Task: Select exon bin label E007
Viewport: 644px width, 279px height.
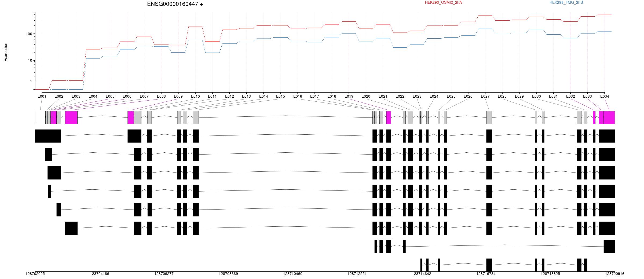Action: (x=144, y=96)
